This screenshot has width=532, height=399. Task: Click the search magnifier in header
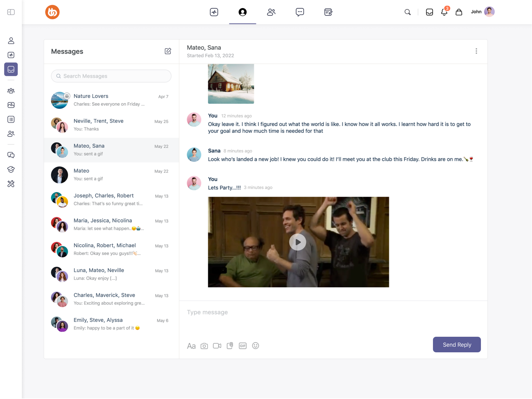coord(407,12)
